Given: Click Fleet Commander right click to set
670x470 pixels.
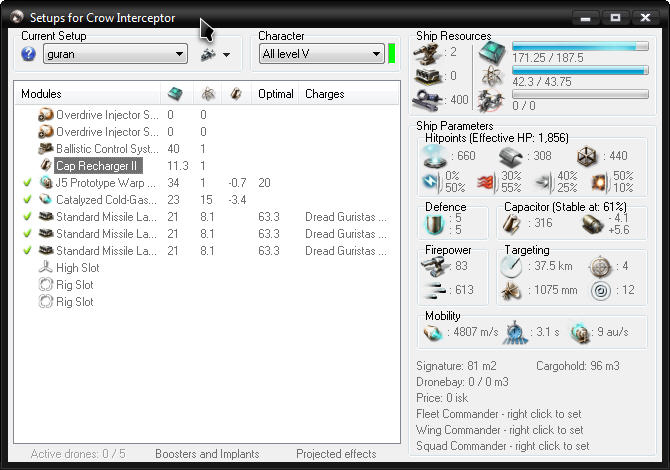Looking at the screenshot, I should (x=499, y=414).
